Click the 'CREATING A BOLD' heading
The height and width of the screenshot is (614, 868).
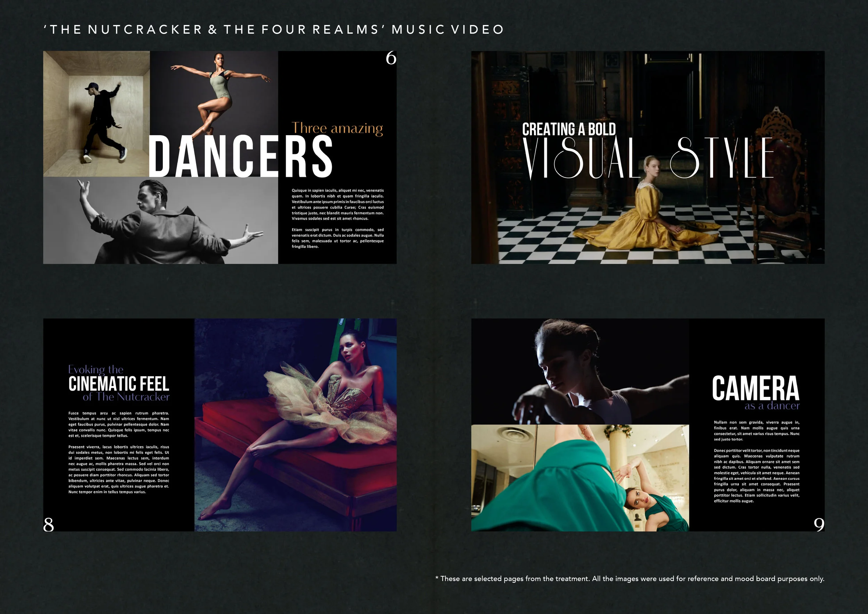coord(569,129)
